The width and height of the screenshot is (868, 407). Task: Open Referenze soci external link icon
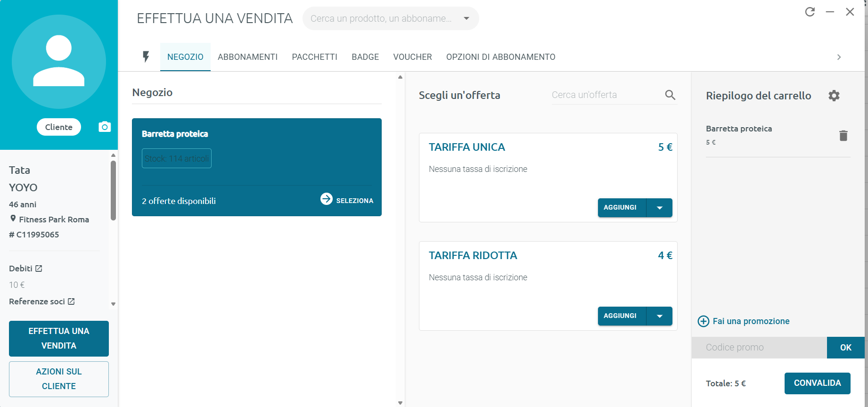click(x=71, y=301)
